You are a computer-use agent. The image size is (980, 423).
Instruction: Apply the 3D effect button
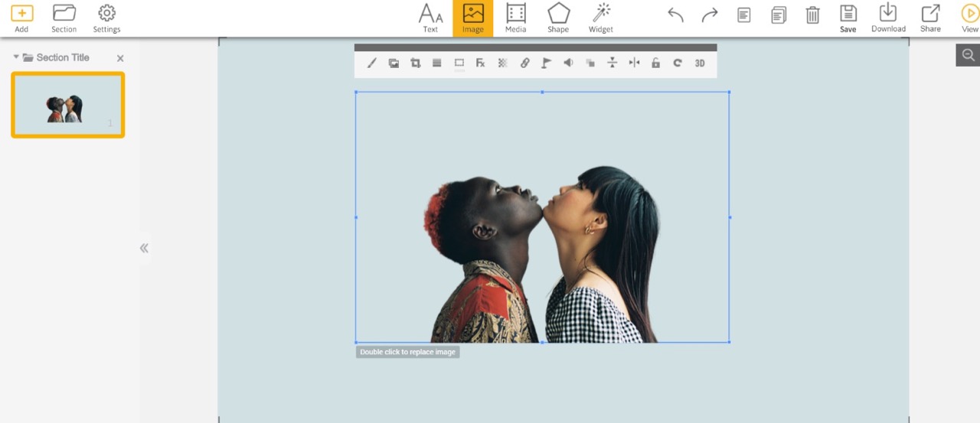(x=700, y=63)
